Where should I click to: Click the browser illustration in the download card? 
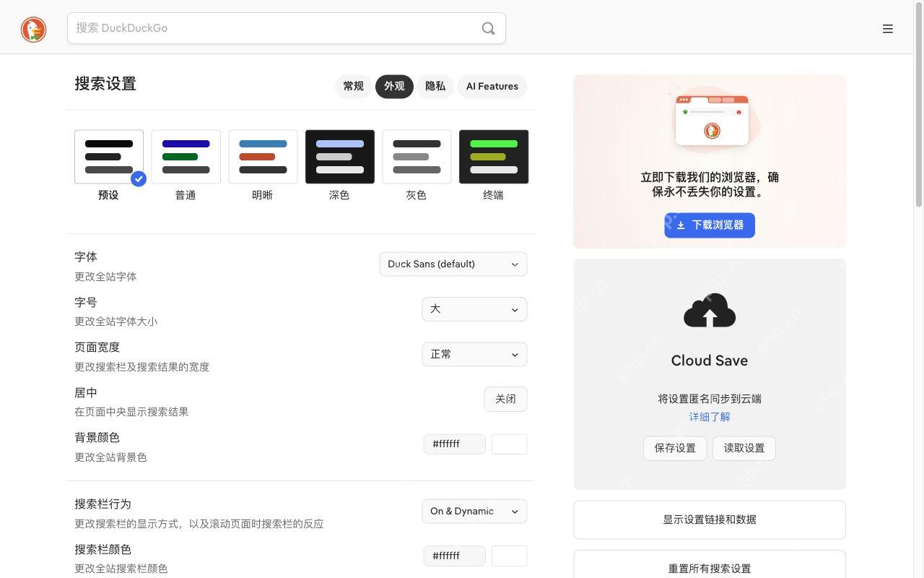pos(712,119)
